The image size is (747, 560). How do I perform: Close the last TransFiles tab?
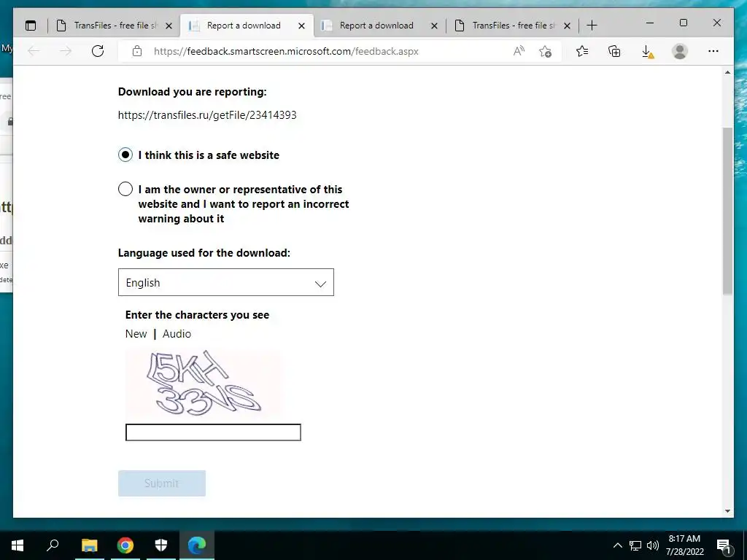click(567, 26)
